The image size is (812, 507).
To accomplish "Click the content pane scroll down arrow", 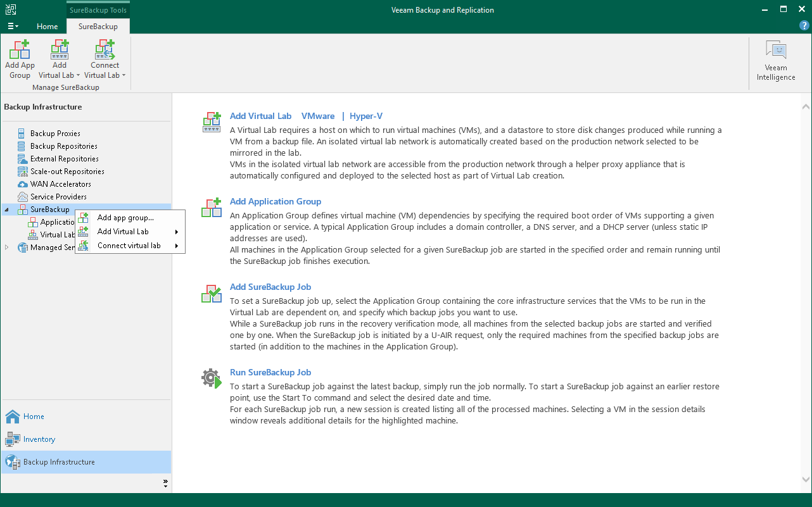I will pos(806,480).
